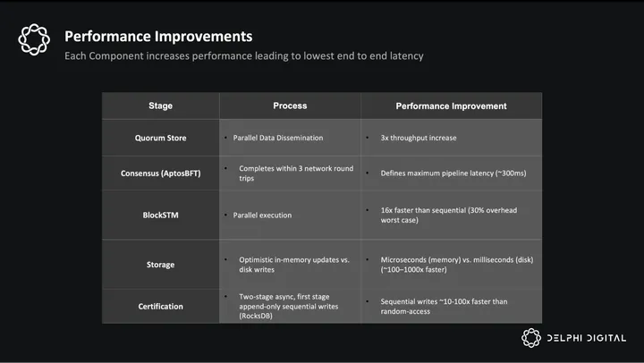This screenshot has height=363, width=644.
Task: Select the "Consensus (AptosBFT)" row label
Action: (160, 173)
